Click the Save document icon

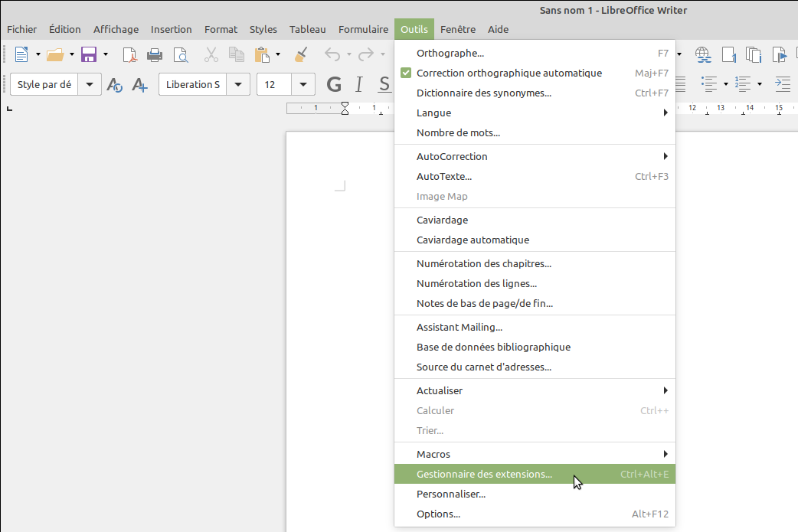pos(89,54)
